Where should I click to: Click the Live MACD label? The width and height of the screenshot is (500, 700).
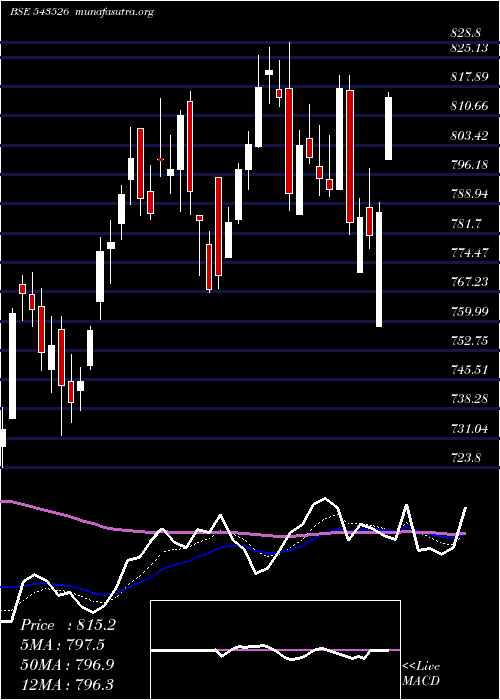[421, 674]
